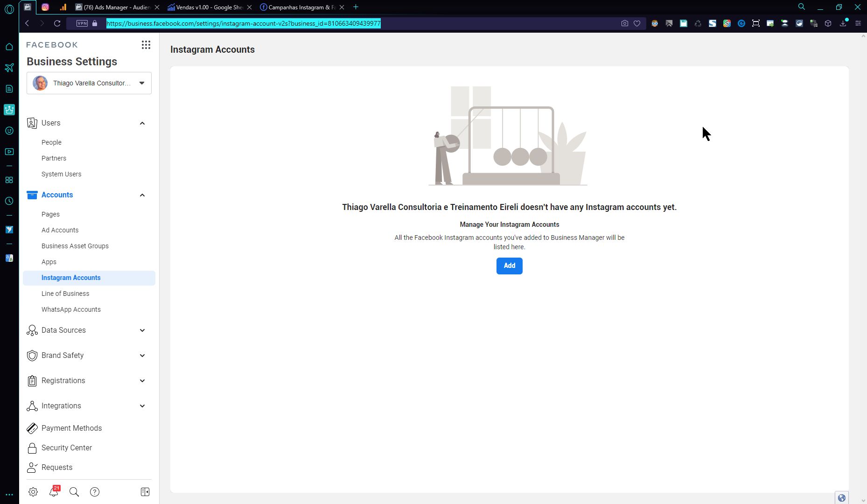Close the Campanhas Instagram tab
Screen dimensions: 867x504
tap(342, 7)
